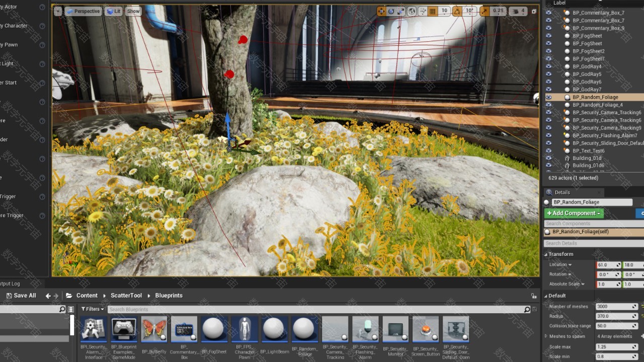Select BP_Commentary_Box_9 in outliner
Screen dimensions: 644x362
(x=598, y=28)
